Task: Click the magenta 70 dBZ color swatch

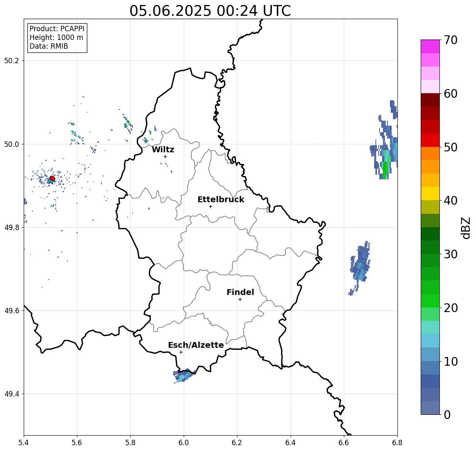Action: [x=430, y=47]
